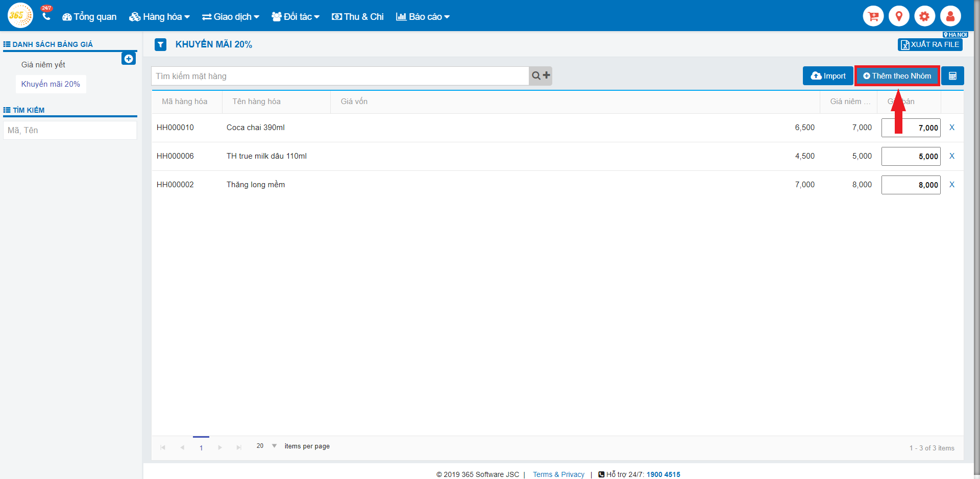
Task: Open the location pin icon
Action: click(x=899, y=16)
